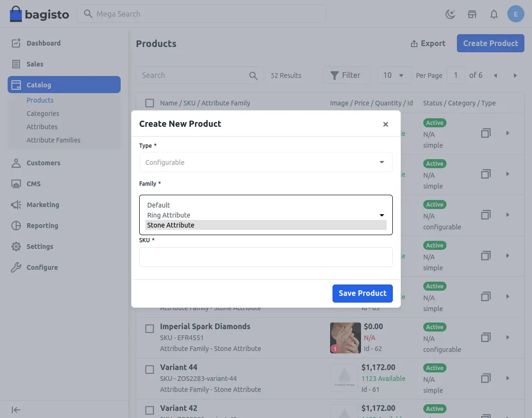Choose Stone Attribute in Family list
Image resolution: width=532 pixels, height=418 pixels.
click(x=266, y=225)
